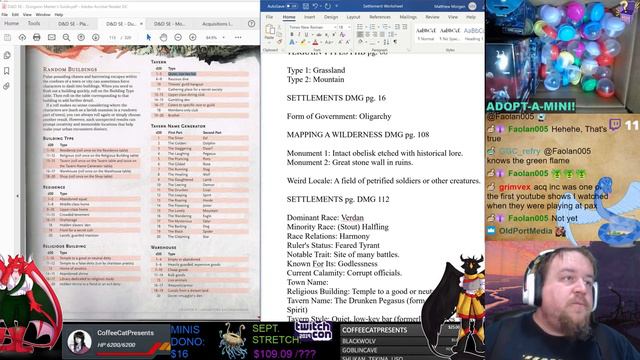Apply Heading 1 style in Word
640x360 pixels.
(x=473, y=33)
